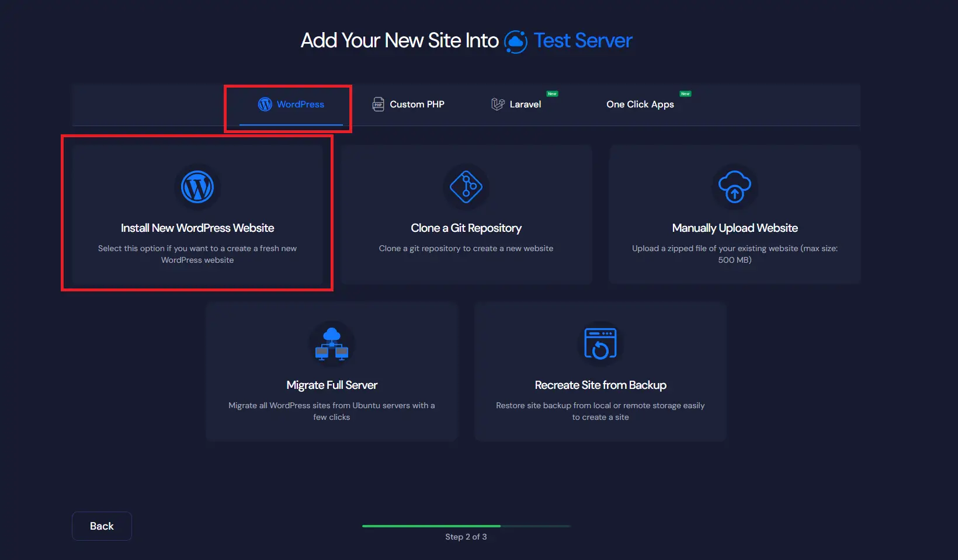Click the Step 2 of 3 label
Screen dimensions: 958x560
tap(466, 537)
